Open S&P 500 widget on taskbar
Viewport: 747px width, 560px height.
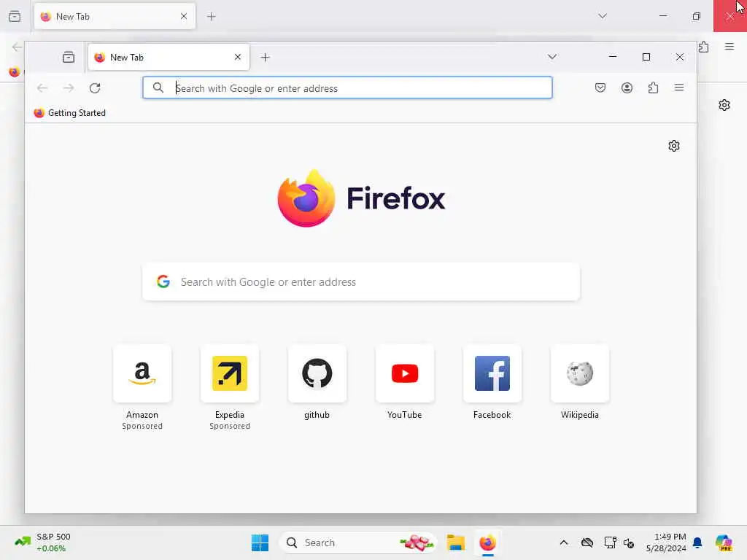43,542
